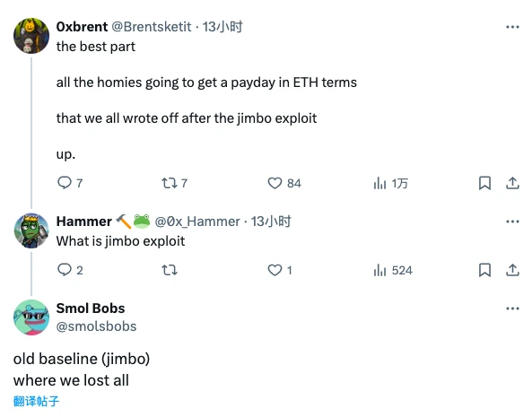This screenshot has height=417, width=532.
Task: Open Smol Bobs profile avatar
Action: point(31,317)
